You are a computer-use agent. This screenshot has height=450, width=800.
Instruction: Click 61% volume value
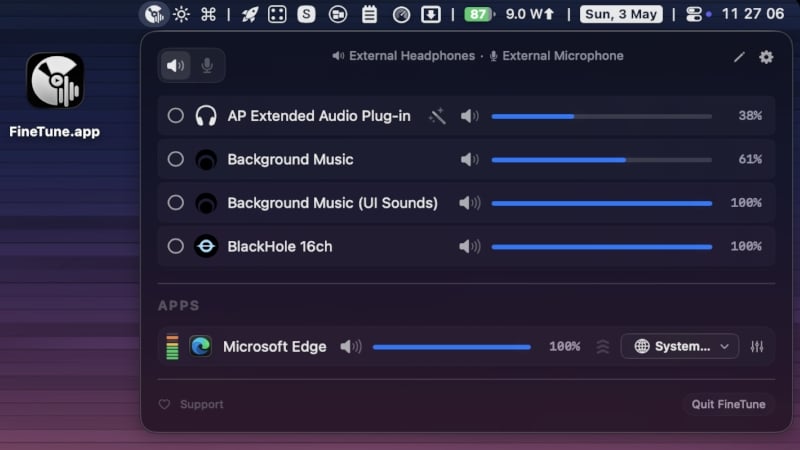coord(750,159)
